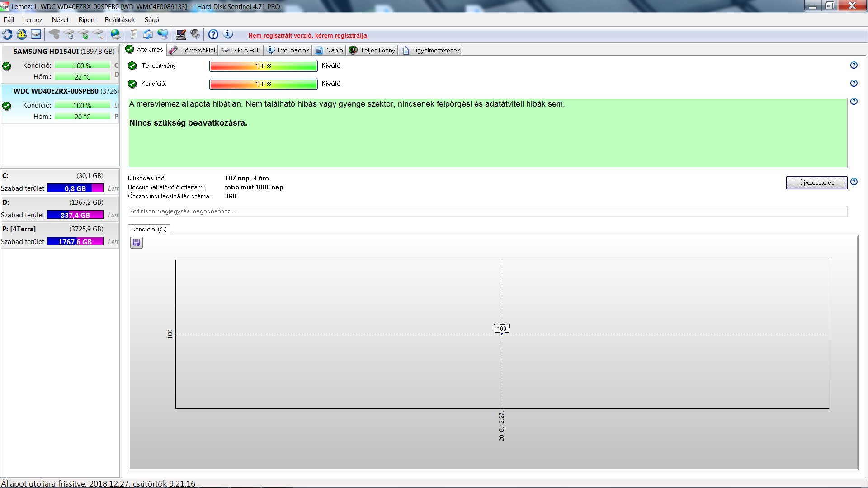The width and height of the screenshot is (868, 488).
Task: Click the blue question mark toolbar icon
Action: [x=213, y=34]
